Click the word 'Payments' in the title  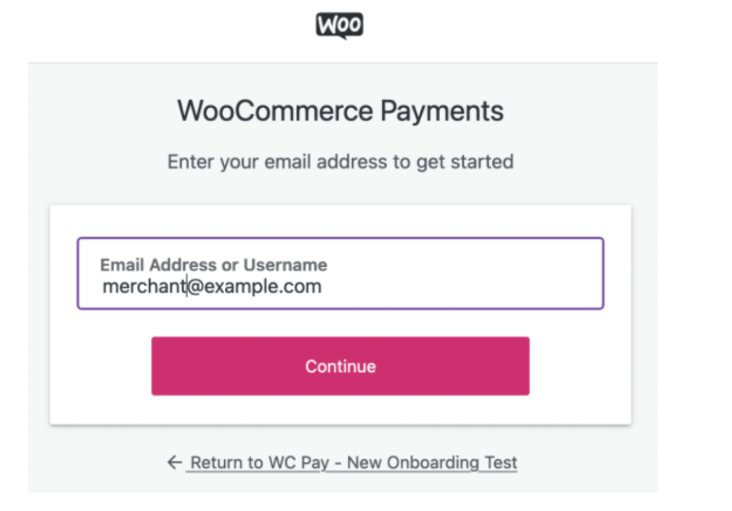(x=442, y=111)
